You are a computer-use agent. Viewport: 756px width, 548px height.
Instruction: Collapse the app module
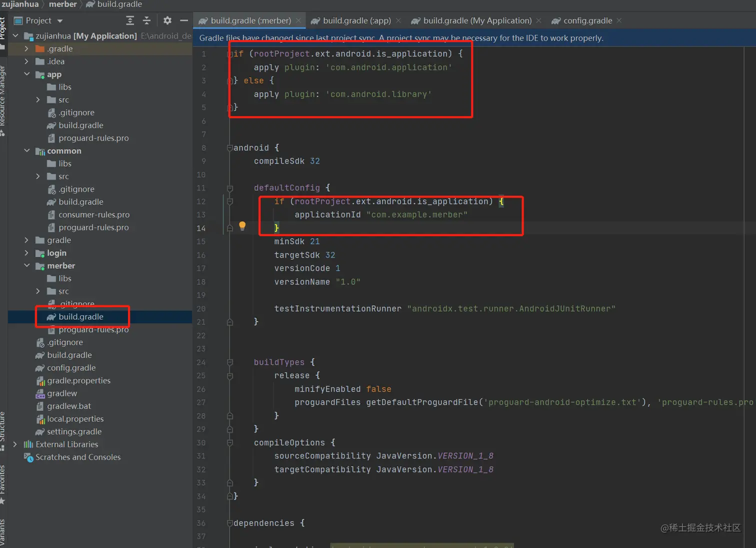pos(26,74)
